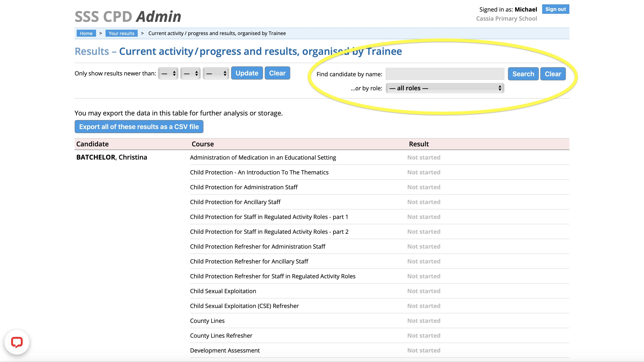The image size is (644, 362).
Task: Click the Update button
Action: pos(247,73)
